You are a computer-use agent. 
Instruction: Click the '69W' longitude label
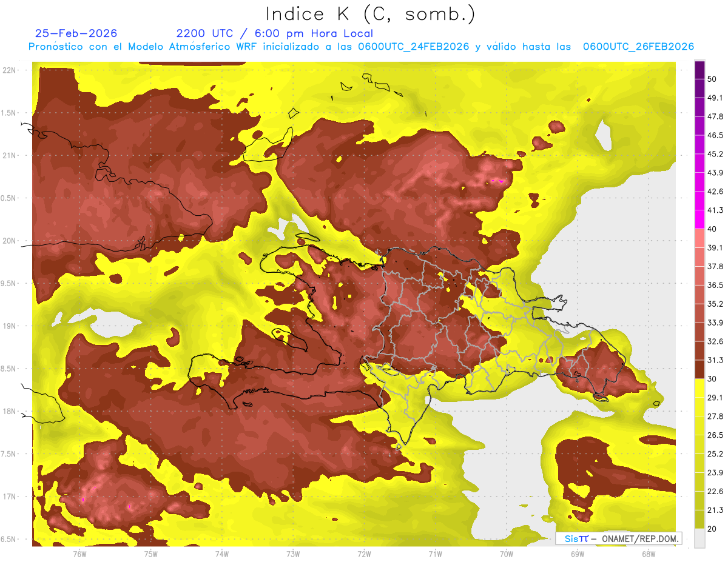(578, 554)
